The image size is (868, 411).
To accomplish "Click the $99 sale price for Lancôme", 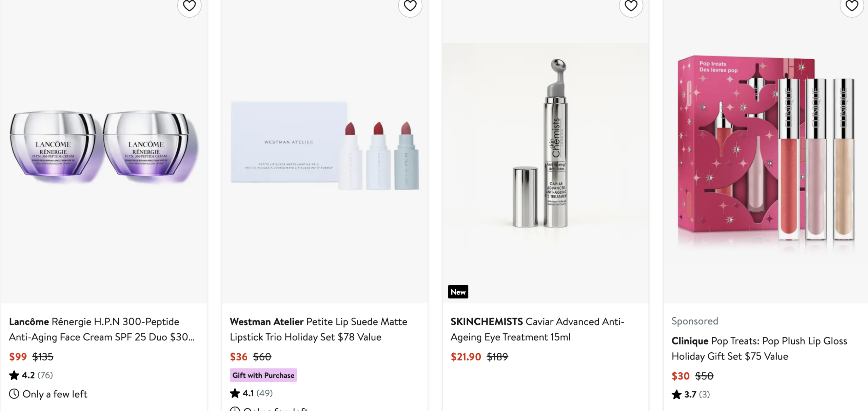I will coord(18,357).
